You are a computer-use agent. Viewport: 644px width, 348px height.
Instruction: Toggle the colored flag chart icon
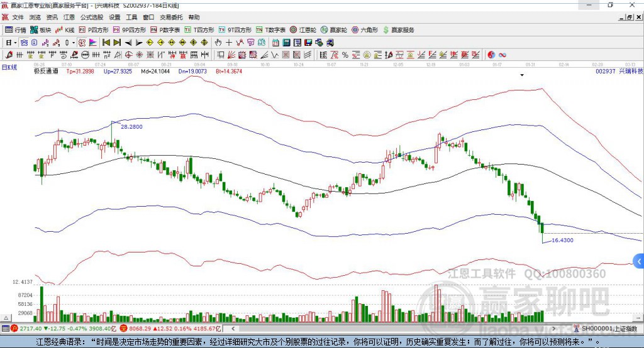click(93, 43)
